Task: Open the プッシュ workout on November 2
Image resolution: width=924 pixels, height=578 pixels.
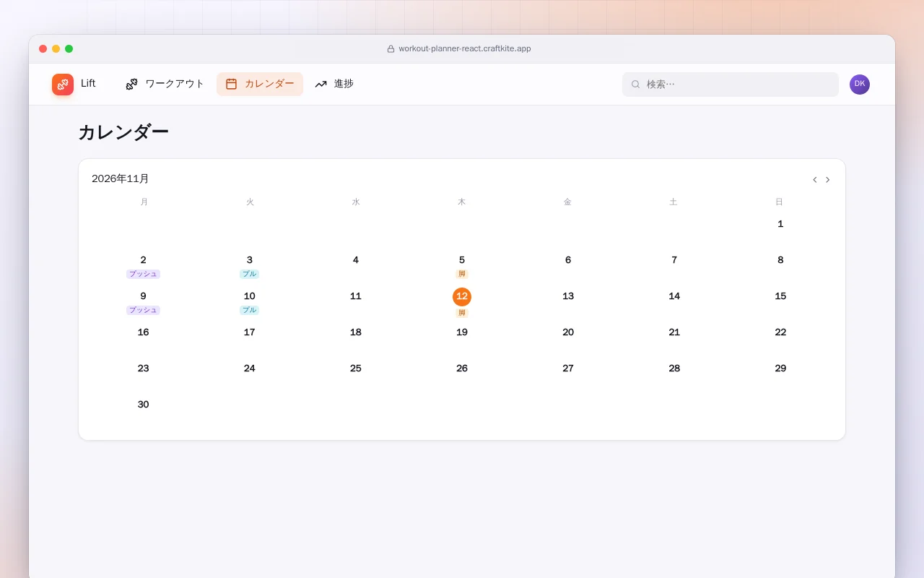Action: [143, 274]
